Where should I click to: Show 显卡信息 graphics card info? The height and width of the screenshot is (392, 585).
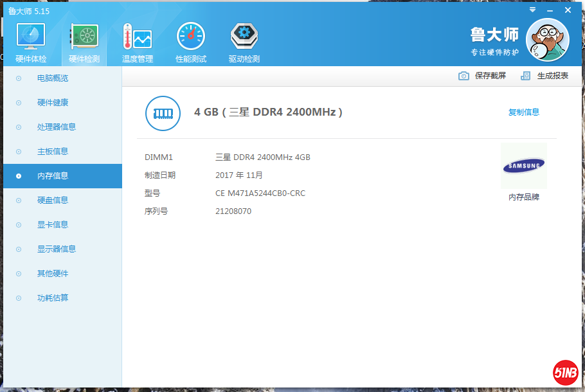(x=53, y=225)
